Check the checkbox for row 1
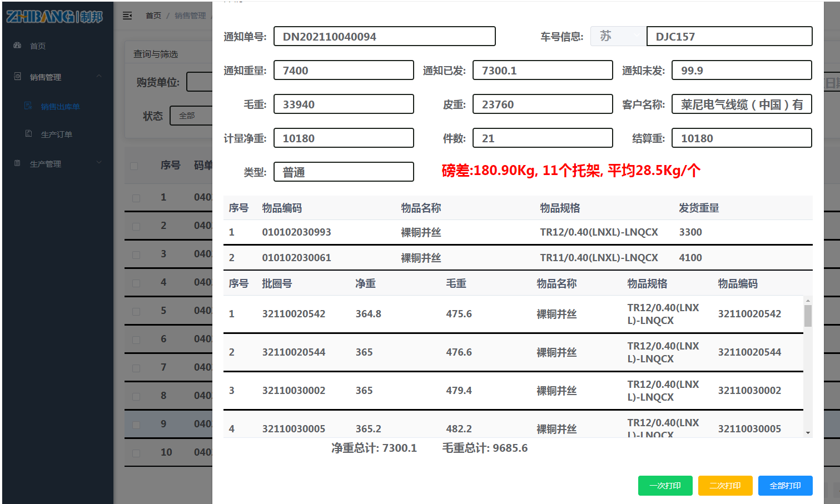 coord(136,198)
